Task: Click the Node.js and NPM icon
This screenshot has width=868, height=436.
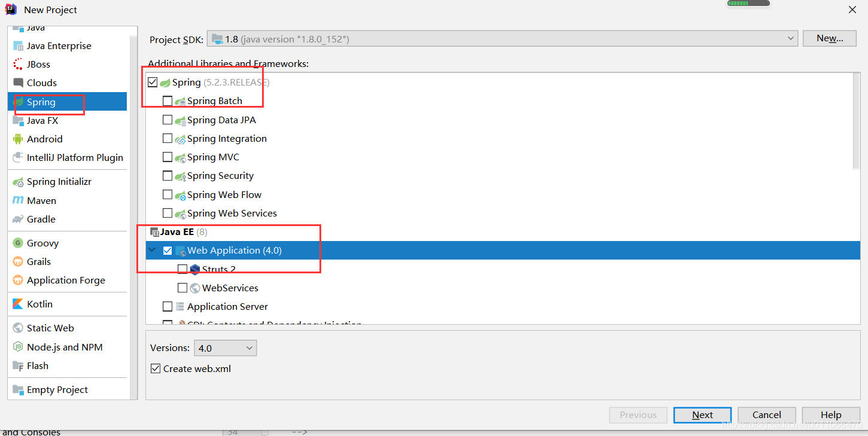Action: [18, 347]
